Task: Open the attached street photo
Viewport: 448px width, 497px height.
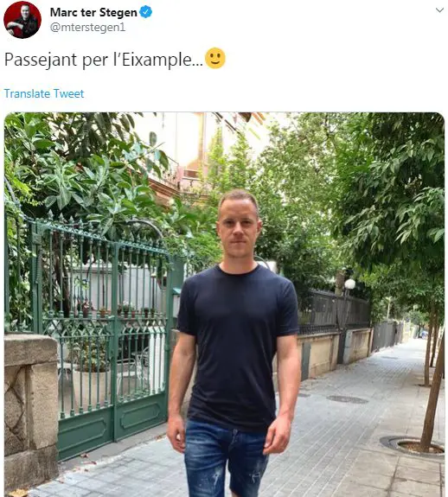Action: 224,304
